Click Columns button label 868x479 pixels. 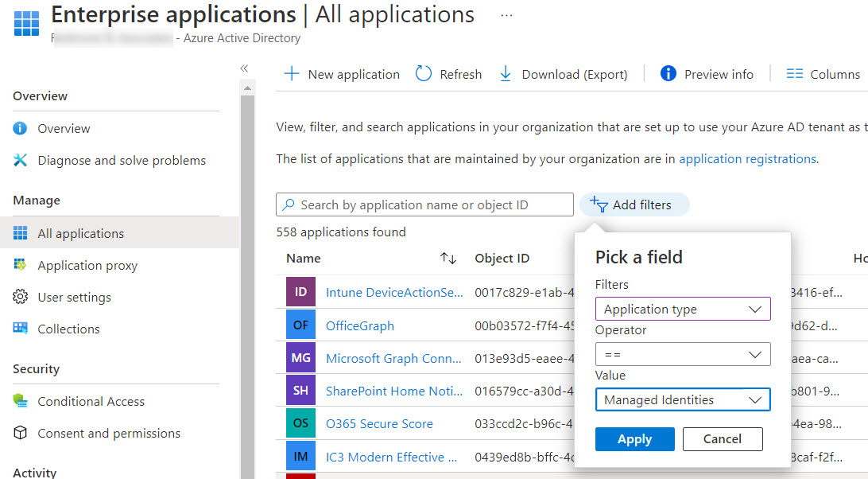(x=835, y=74)
